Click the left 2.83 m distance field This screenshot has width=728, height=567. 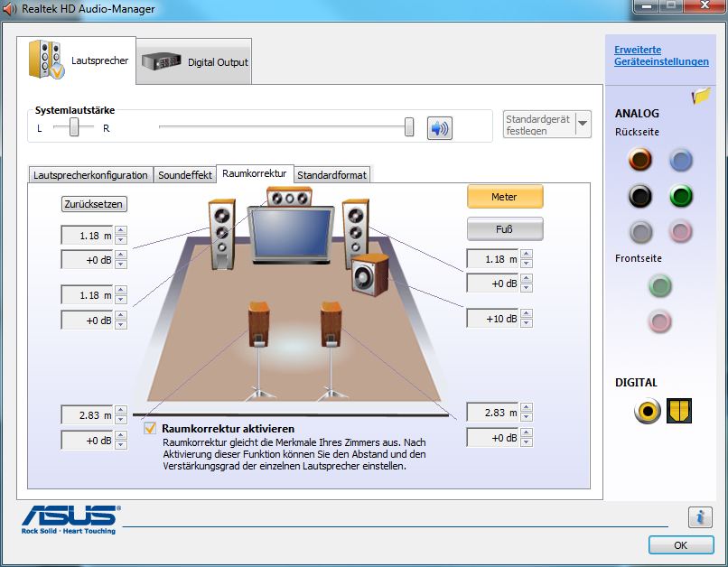click(x=88, y=414)
